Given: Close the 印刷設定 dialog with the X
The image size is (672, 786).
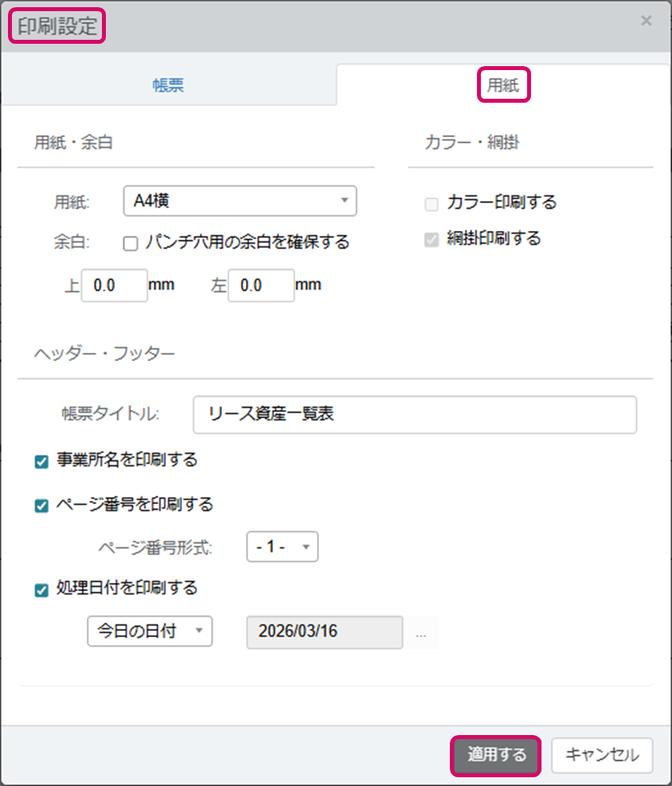Looking at the screenshot, I should point(647,22).
